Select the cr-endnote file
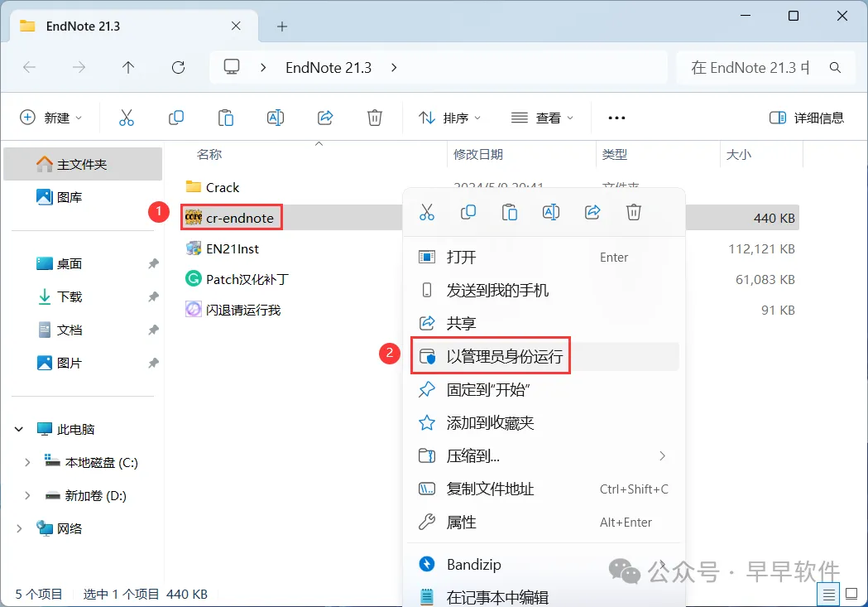The height and width of the screenshot is (607, 868). 230,218
